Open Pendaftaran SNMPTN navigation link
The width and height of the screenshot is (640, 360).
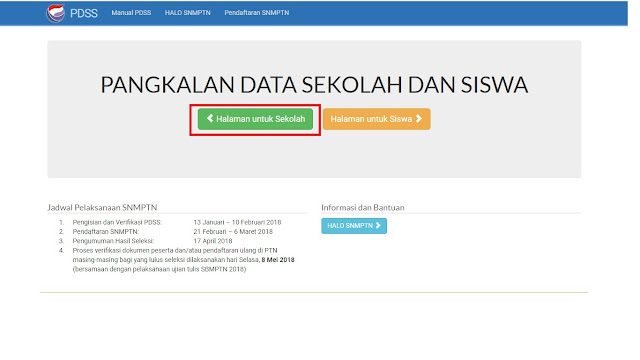click(257, 13)
